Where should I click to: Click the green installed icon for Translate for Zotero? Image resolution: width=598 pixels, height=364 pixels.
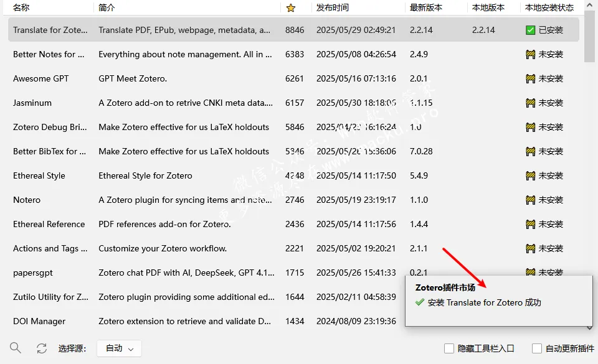tap(530, 30)
